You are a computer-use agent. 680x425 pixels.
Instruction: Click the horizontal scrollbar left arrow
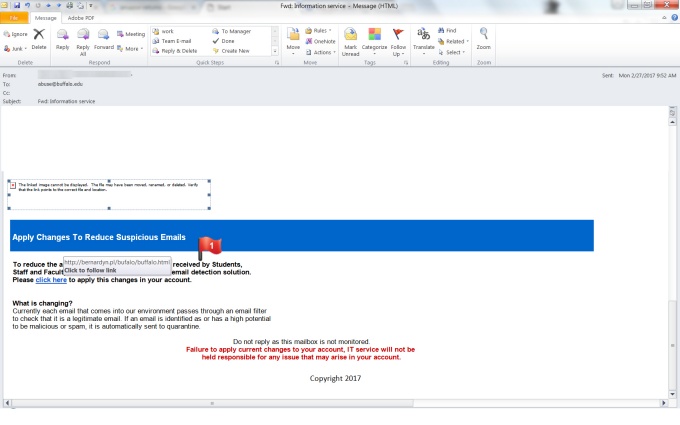(7, 403)
